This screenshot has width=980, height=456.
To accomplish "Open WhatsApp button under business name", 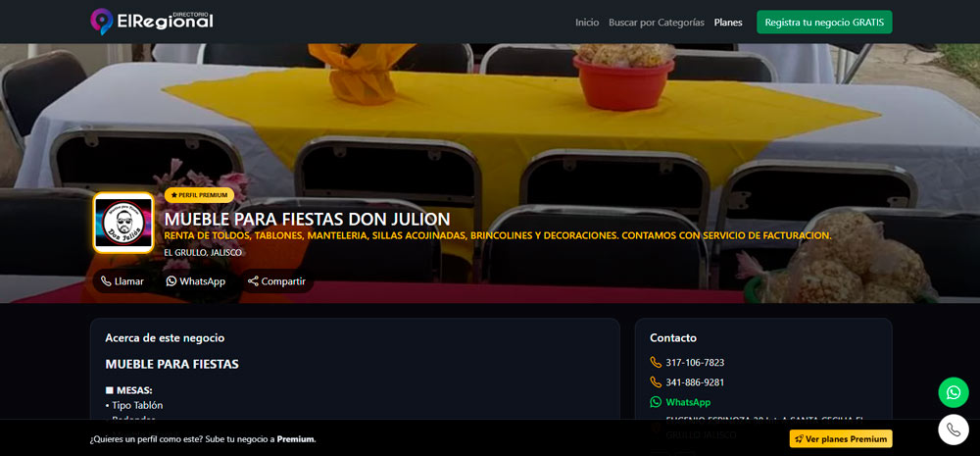I will click(x=196, y=281).
